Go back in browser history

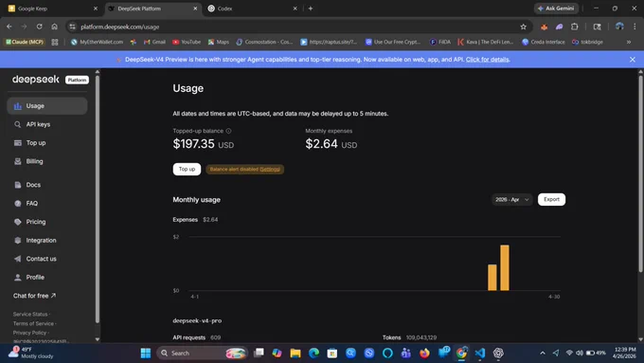coord(9,27)
